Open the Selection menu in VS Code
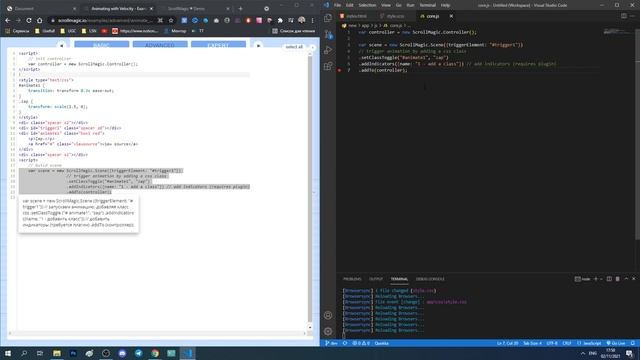The width and height of the screenshot is (640, 360). [x=367, y=5]
